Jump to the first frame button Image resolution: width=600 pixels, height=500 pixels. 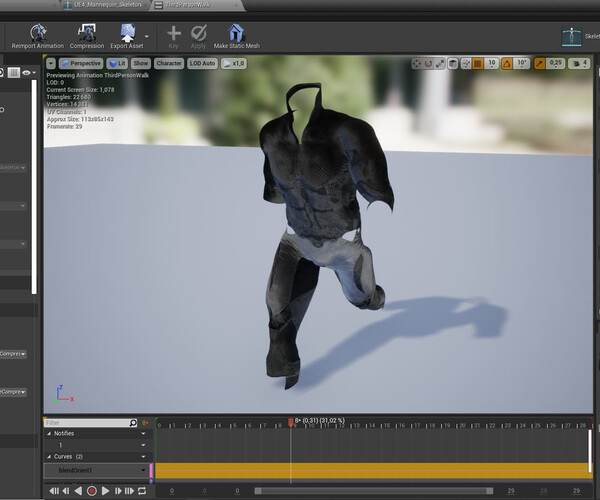(54, 491)
